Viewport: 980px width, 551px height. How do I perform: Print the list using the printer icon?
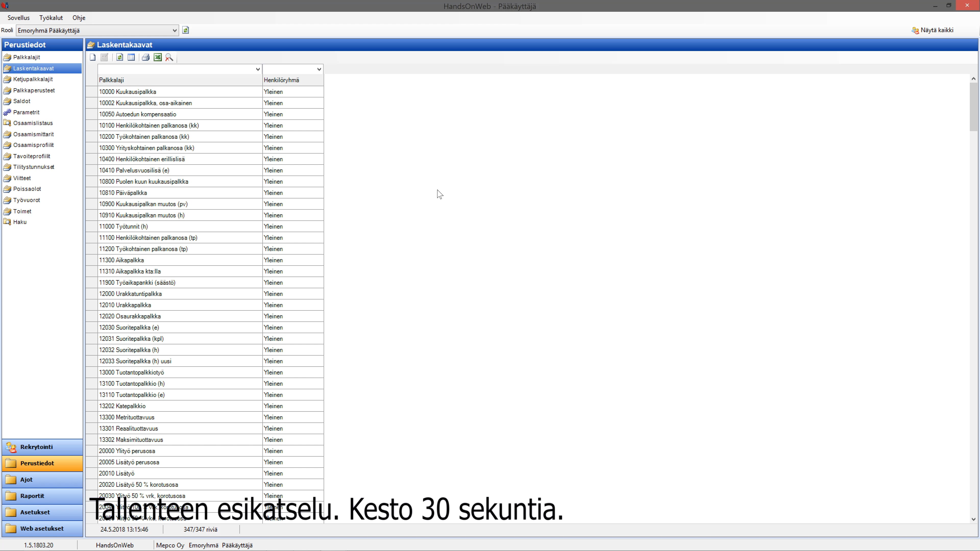(x=146, y=57)
